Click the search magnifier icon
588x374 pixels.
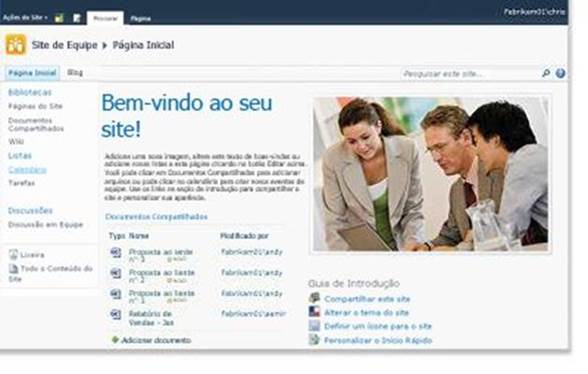tap(546, 73)
